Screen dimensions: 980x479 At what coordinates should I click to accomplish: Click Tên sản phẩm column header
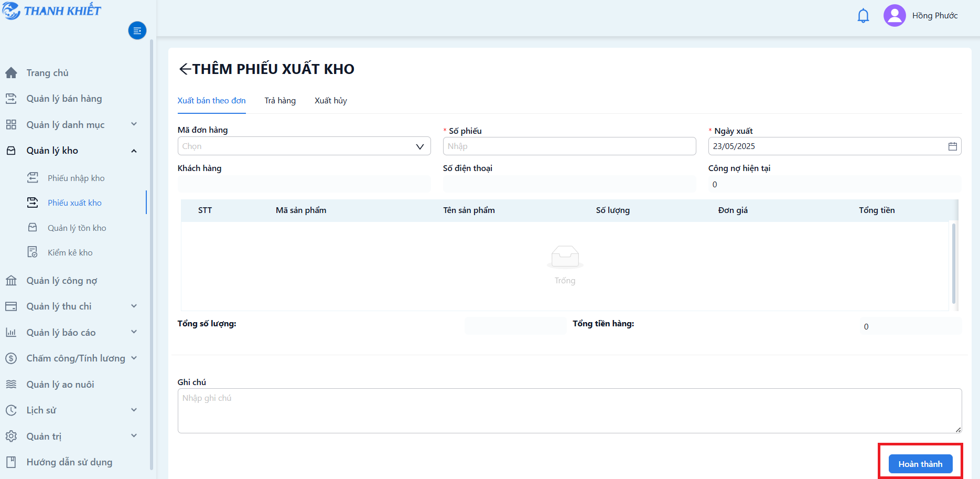pyautogui.click(x=469, y=210)
